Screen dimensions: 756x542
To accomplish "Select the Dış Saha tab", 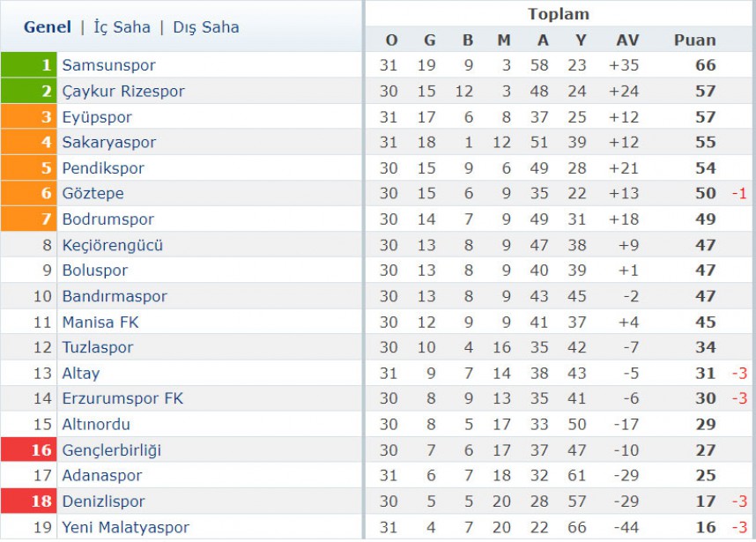I will [206, 27].
